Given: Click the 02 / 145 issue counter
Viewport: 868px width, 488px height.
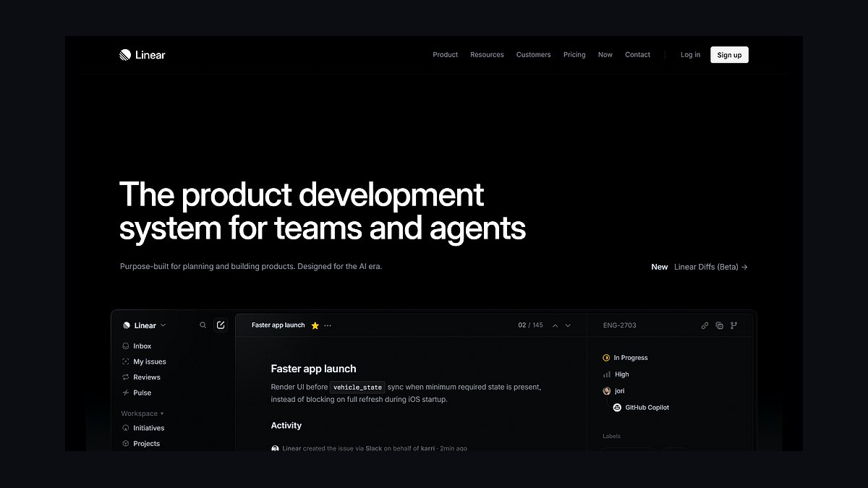Looking at the screenshot, I should (530, 325).
